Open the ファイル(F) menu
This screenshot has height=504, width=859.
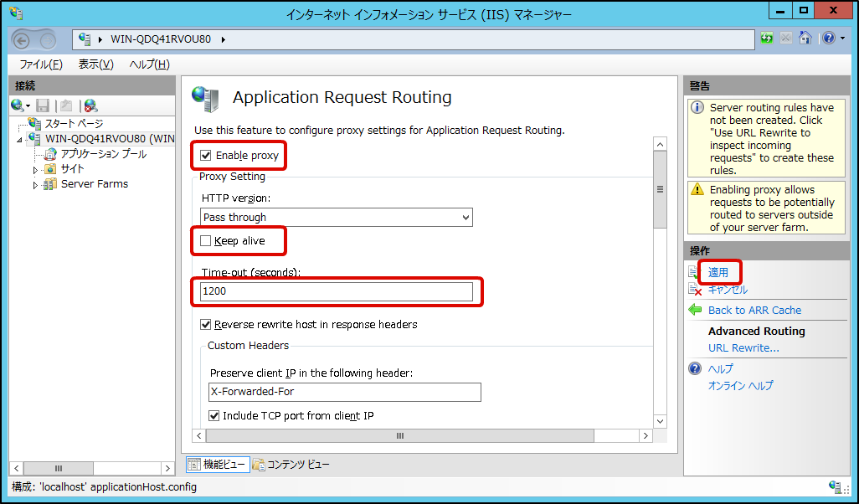pyautogui.click(x=41, y=64)
